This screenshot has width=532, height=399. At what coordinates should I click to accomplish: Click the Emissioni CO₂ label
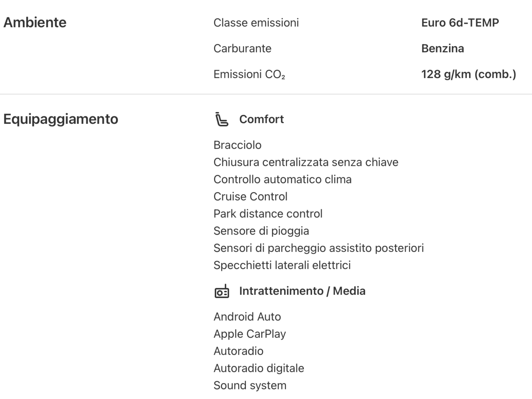click(x=249, y=74)
